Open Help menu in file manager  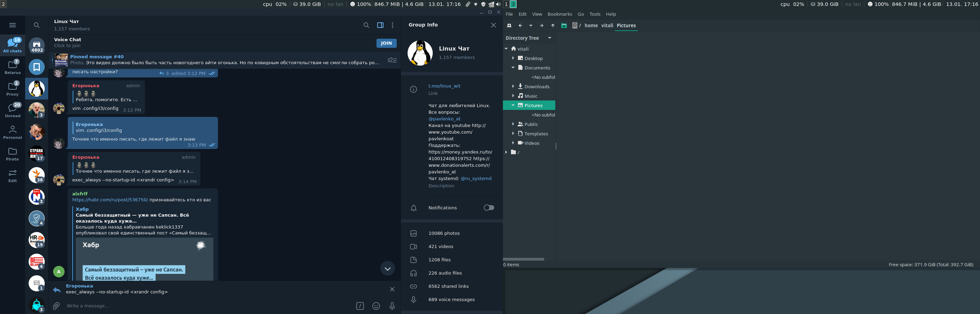(610, 14)
